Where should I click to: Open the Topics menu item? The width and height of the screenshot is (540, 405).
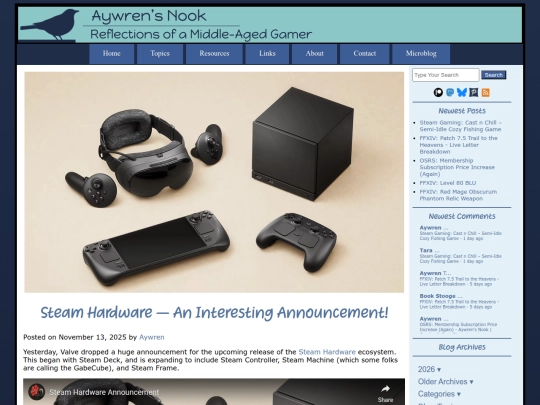pyautogui.click(x=160, y=54)
